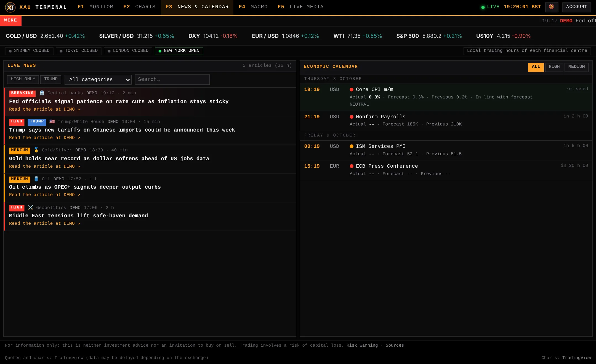
Task: Focus the news Search field
Action: [x=172, y=80]
